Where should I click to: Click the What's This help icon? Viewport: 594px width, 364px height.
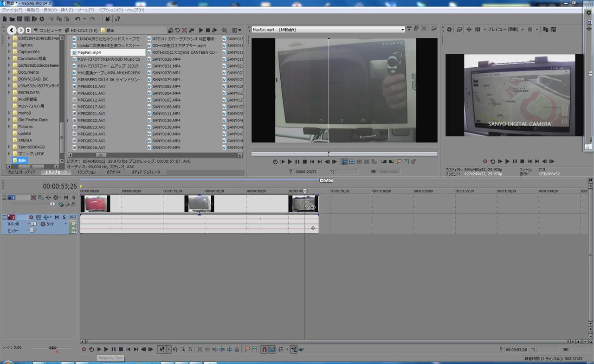coord(117,19)
